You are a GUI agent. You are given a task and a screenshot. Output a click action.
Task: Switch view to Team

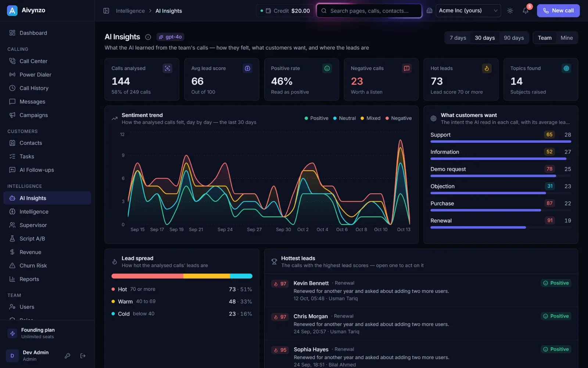[545, 38]
